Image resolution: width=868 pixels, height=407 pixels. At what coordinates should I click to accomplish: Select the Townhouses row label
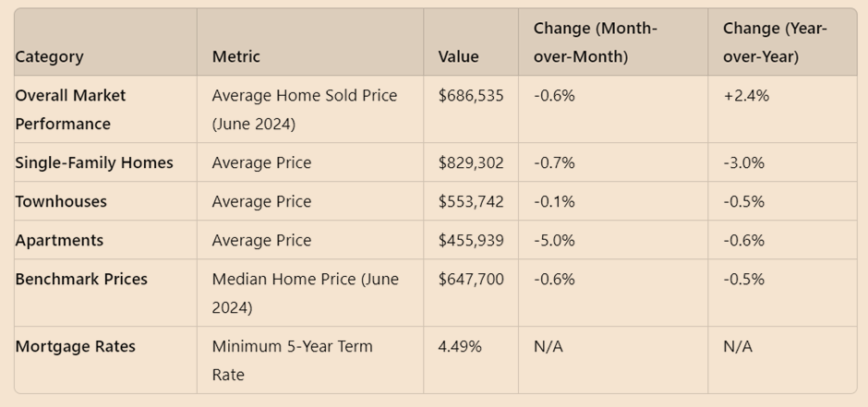click(x=61, y=201)
